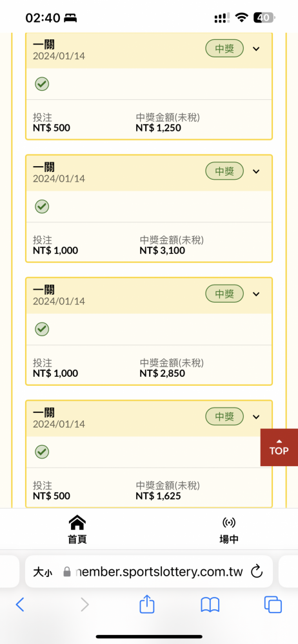The height and width of the screenshot is (644, 298).
Task: Expand the bet card winning NT$ 1,250
Action: click(x=256, y=49)
